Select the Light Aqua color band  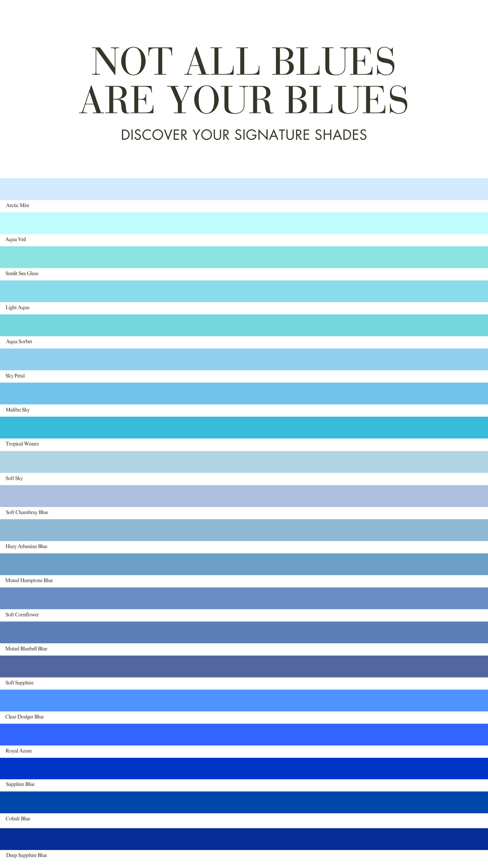[244, 291]
